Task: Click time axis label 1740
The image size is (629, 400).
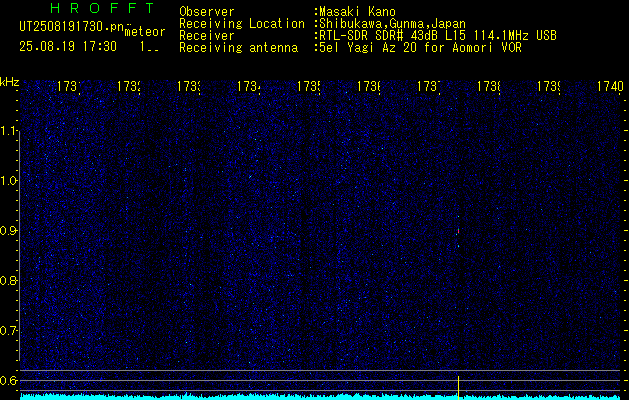Action: [x=610, y=86]
